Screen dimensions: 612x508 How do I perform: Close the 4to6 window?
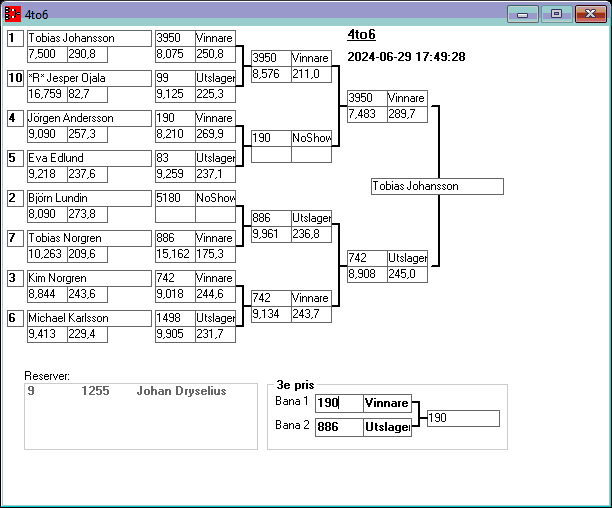589,14
